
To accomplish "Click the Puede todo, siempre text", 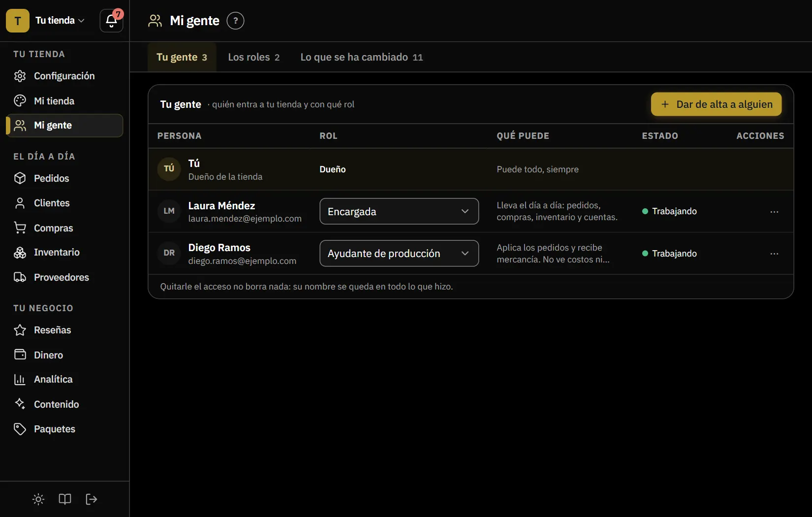I will tap(537, 169).
